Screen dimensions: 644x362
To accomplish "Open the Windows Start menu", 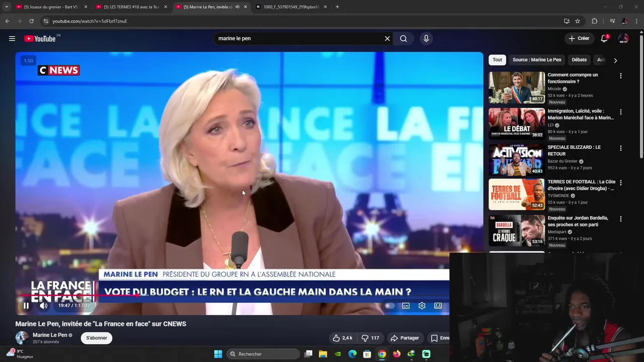I will [218, 354].
